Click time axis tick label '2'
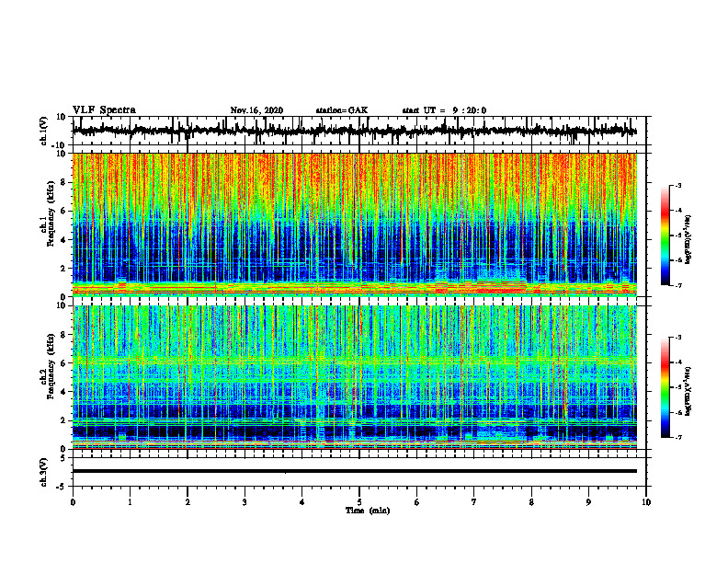The image size is (728, 563). point(188,502)
